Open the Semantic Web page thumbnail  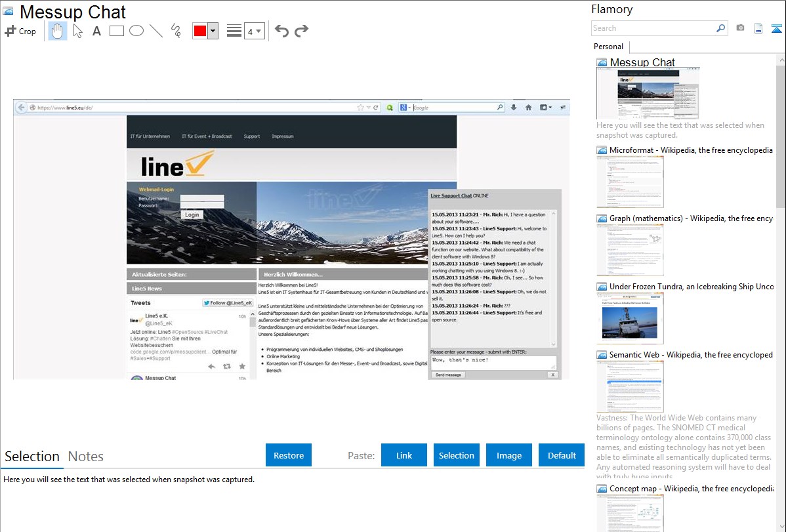[x=630, y=386]
